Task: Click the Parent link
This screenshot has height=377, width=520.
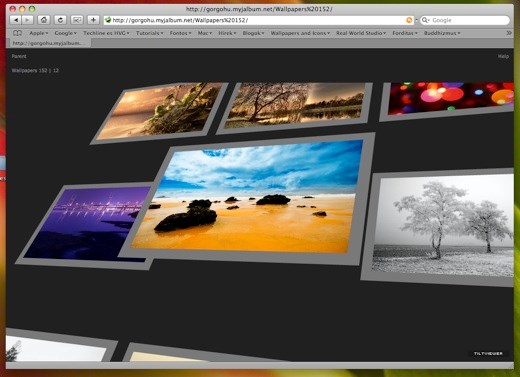Action: (x=19, y=56)
